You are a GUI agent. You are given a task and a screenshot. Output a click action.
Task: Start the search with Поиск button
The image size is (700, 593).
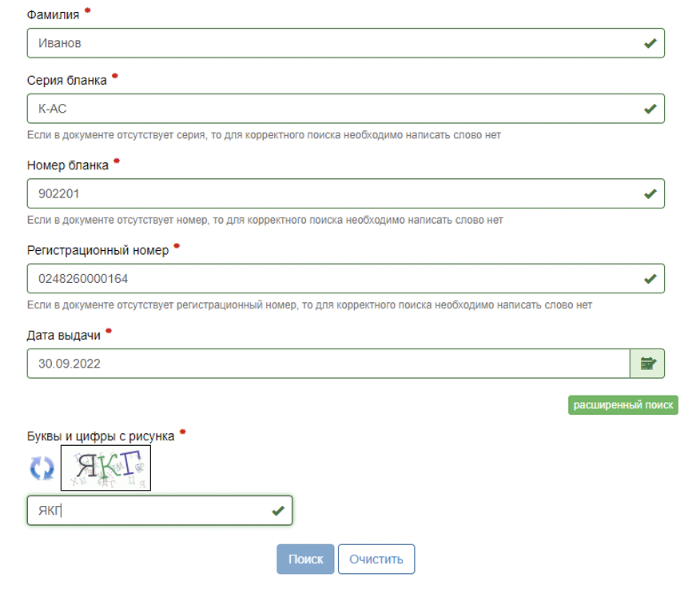pyautogui.click(x=305, y=559)
